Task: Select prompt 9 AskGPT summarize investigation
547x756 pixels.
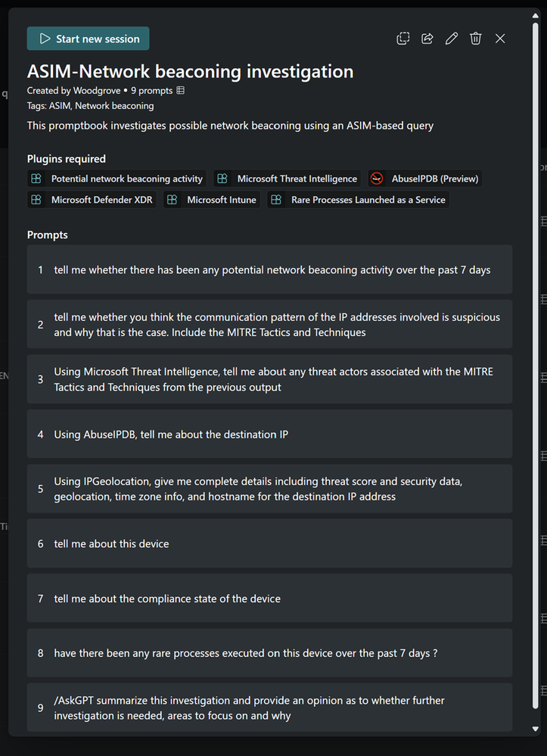Action: point(269,708)
